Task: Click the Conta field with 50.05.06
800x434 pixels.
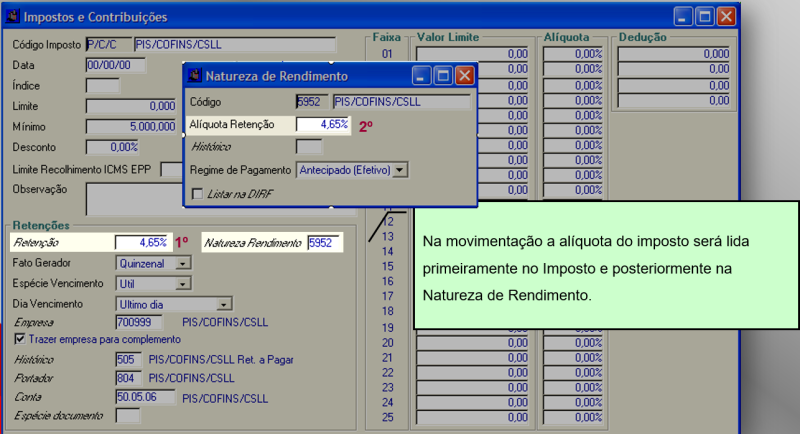Action: click(145, 397)
